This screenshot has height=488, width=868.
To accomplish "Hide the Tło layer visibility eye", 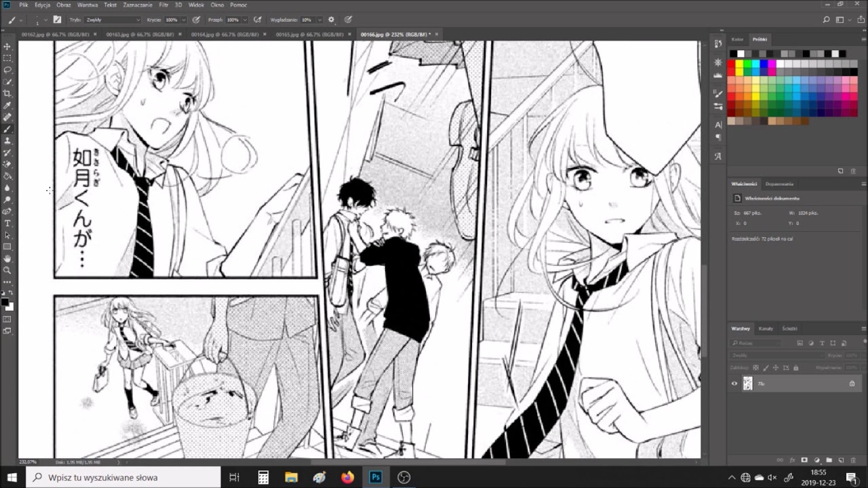I will 734,384.
